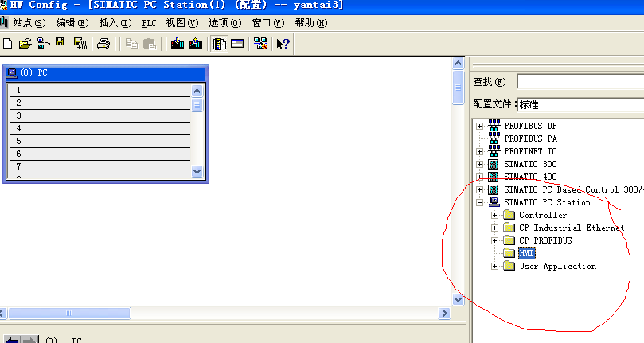Viewport: 644px width, 343px height.
Task: Click the Paste toolbar icon
Action: pos(150,44)
